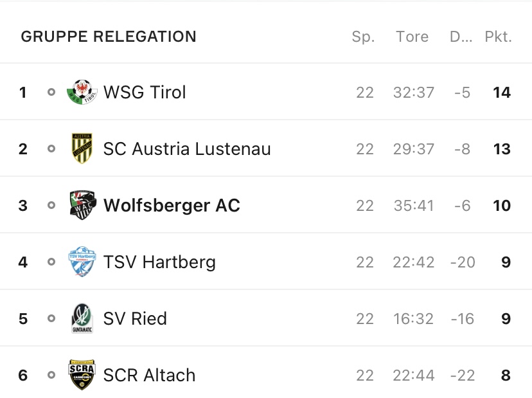Screen dimensions: 532x398
Task: Tap the SCR Altach crest
Action: pos(82,375)
